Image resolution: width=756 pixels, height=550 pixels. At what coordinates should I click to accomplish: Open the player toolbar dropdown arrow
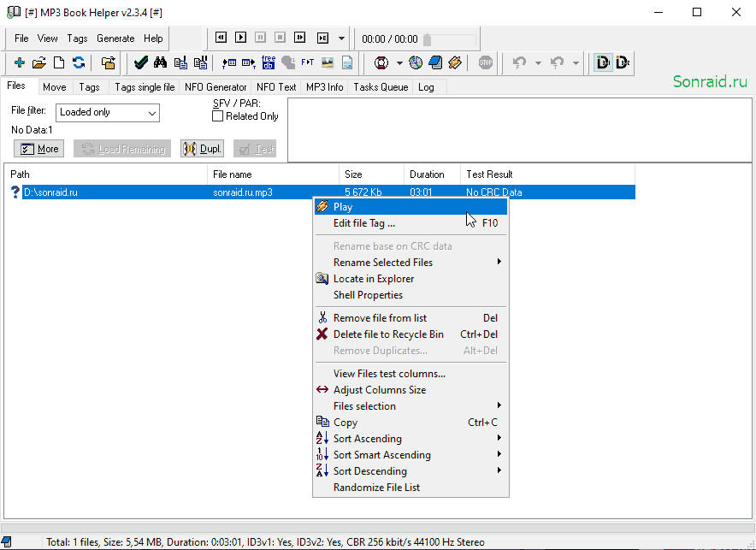click(x=341, y=38)
